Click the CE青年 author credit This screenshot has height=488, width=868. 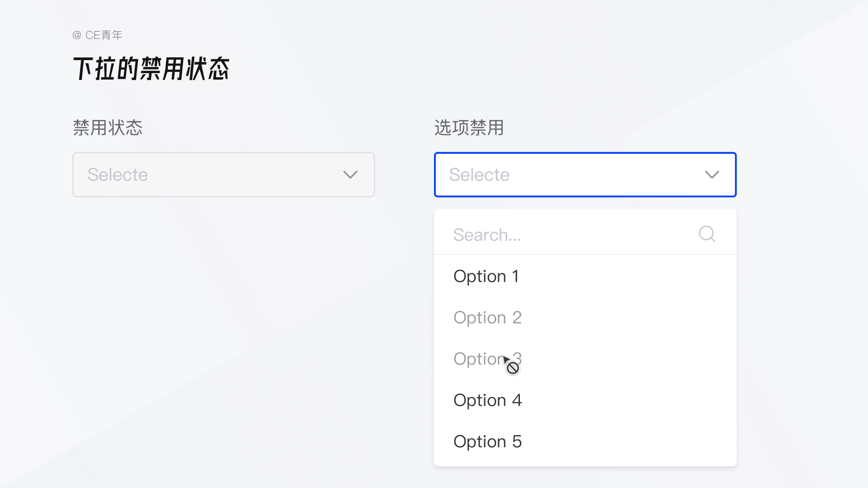[x=104, y=35]
